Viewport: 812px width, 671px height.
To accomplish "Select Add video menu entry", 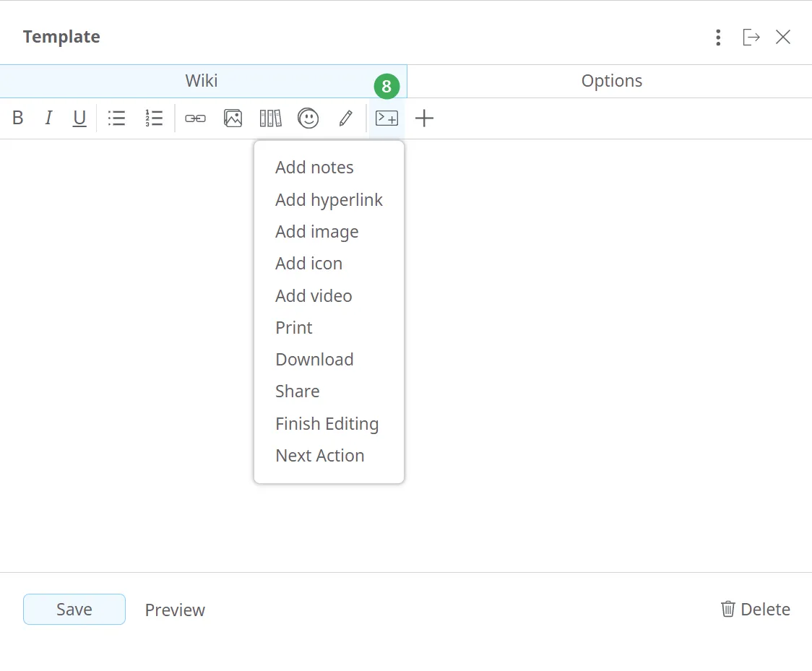I will (x=314, y=296).
